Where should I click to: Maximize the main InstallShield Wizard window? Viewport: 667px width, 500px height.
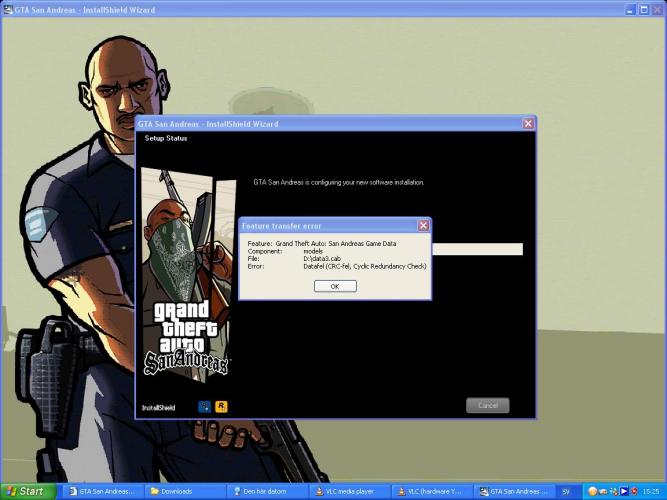click(644, 9)
